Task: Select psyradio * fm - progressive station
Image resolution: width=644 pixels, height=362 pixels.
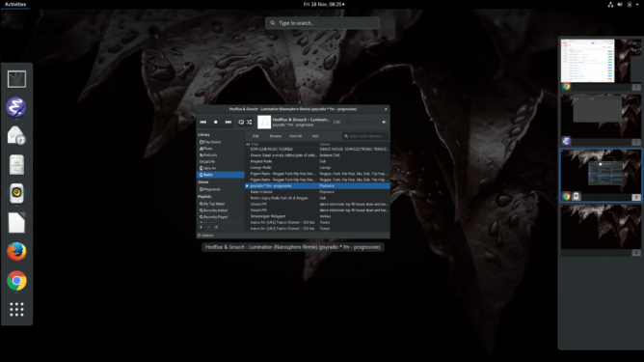Action: pyautogui.click(x=317, y=186)
